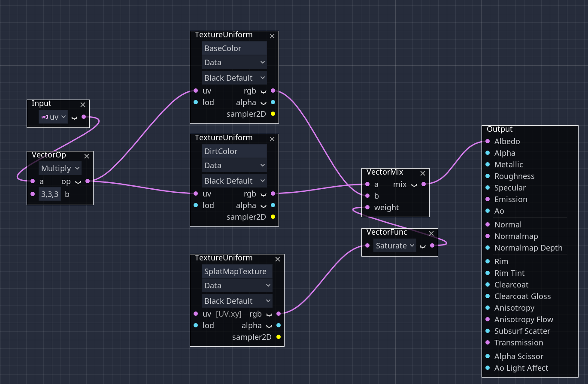Toggle preview eye on VectorOp op output
Screen dimensions: 588x384
[78, 182]
